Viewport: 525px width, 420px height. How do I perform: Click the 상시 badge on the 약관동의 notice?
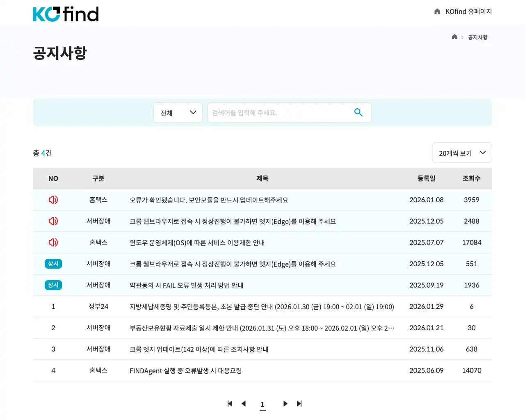point(53,285)
